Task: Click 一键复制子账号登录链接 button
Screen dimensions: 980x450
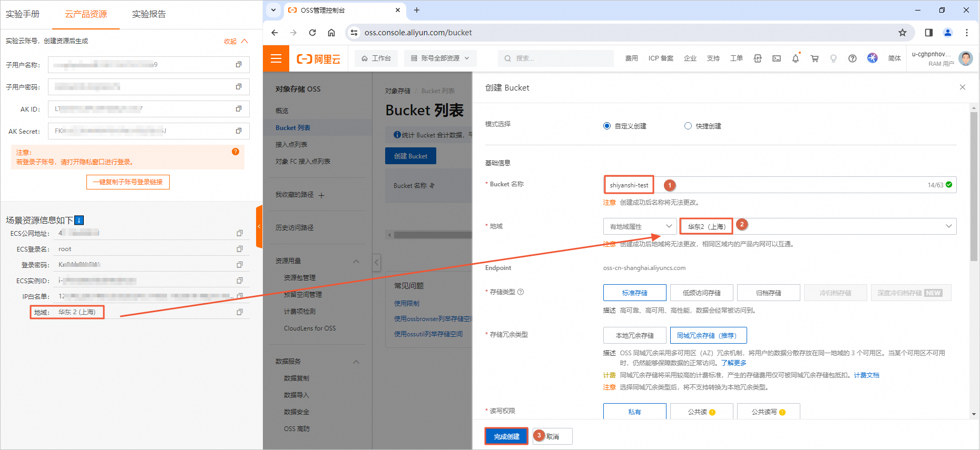Action: pyautogui.click(x=128, y=182)
